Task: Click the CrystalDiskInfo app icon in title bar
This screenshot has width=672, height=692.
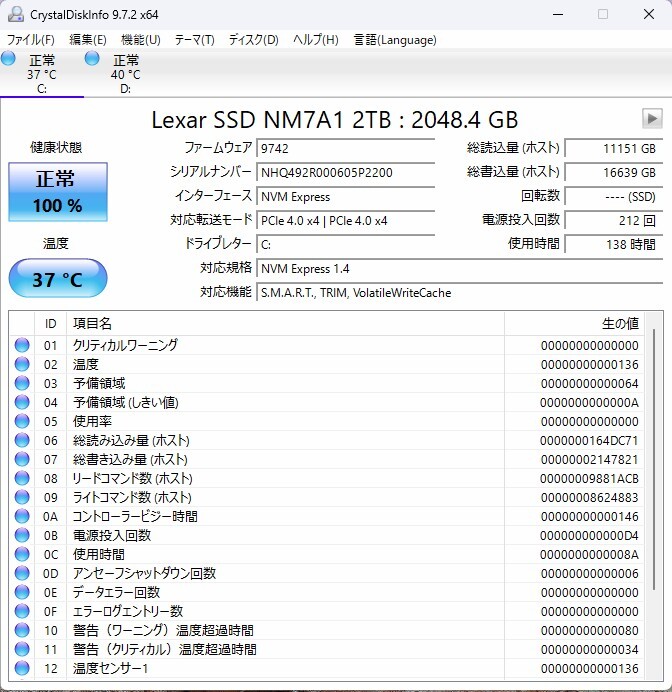Action: 16,14
